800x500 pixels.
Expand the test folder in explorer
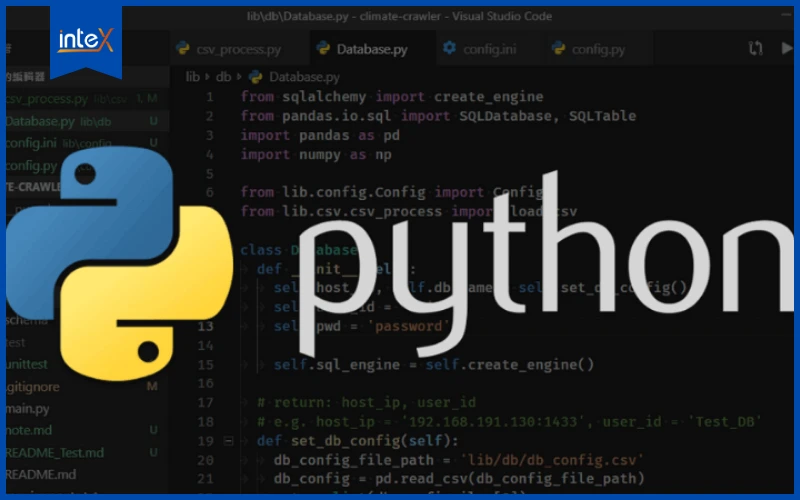tap(15, 342)
